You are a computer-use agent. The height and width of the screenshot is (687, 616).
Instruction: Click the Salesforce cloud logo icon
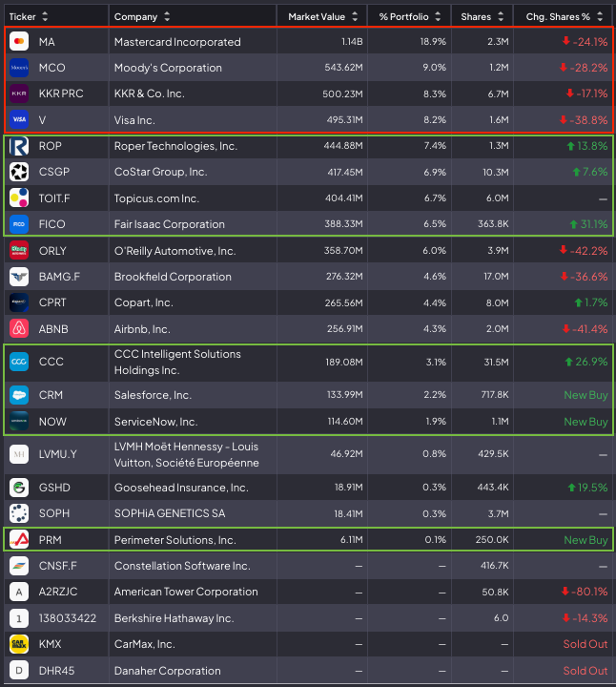[19, 395]
